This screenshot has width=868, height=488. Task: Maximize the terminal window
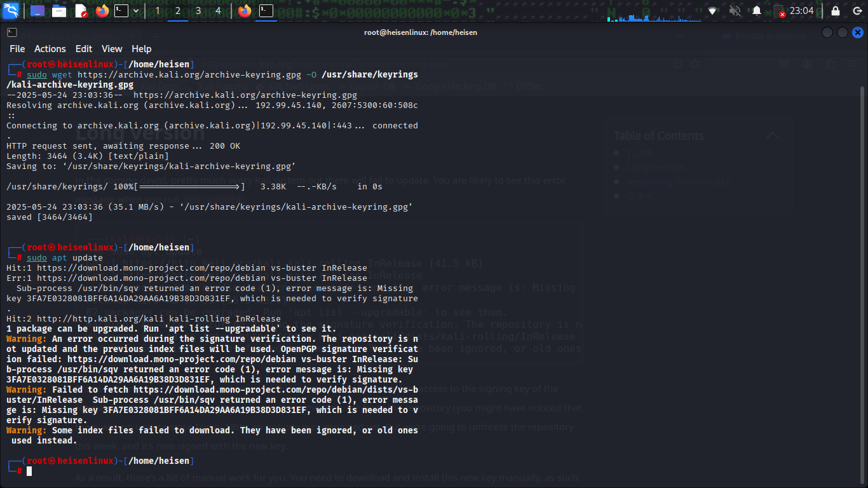(x=842, y=32)
